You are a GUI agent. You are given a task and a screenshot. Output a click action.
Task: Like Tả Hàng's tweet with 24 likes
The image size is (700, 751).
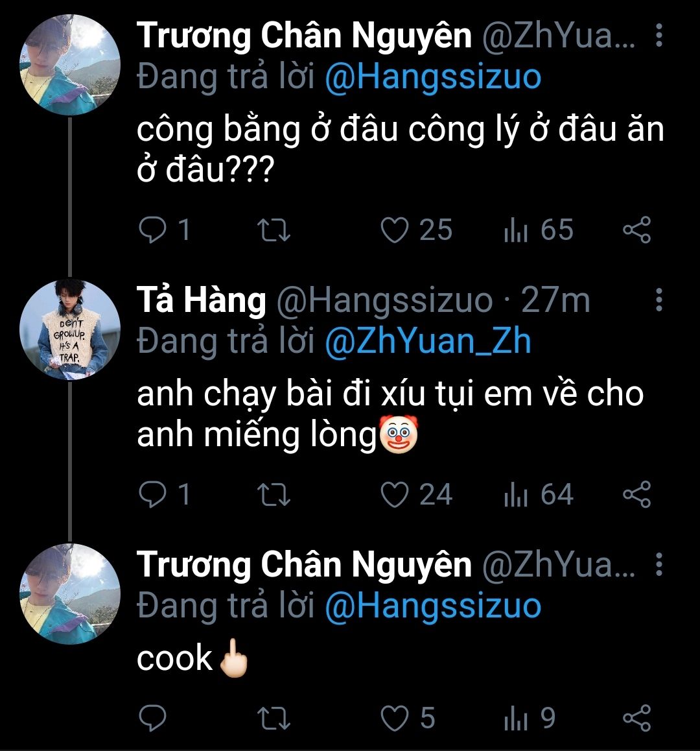click(x=394, y=495)
